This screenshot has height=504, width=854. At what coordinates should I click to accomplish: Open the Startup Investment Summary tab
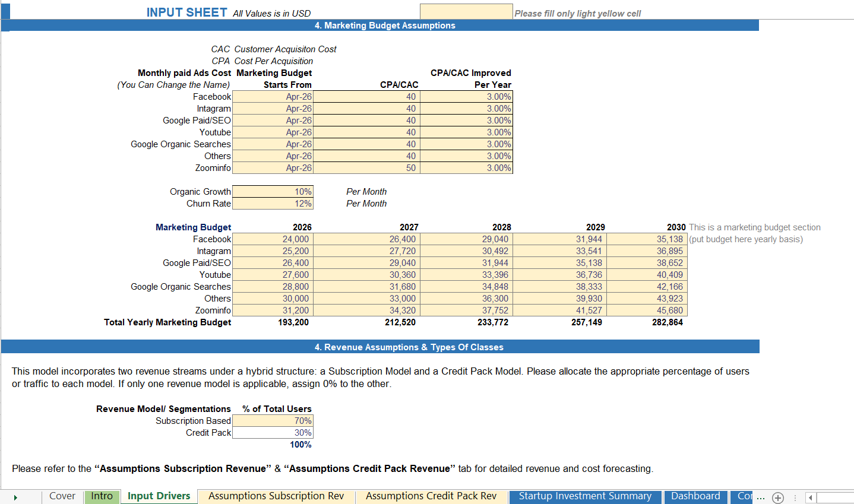coord(585,496)
